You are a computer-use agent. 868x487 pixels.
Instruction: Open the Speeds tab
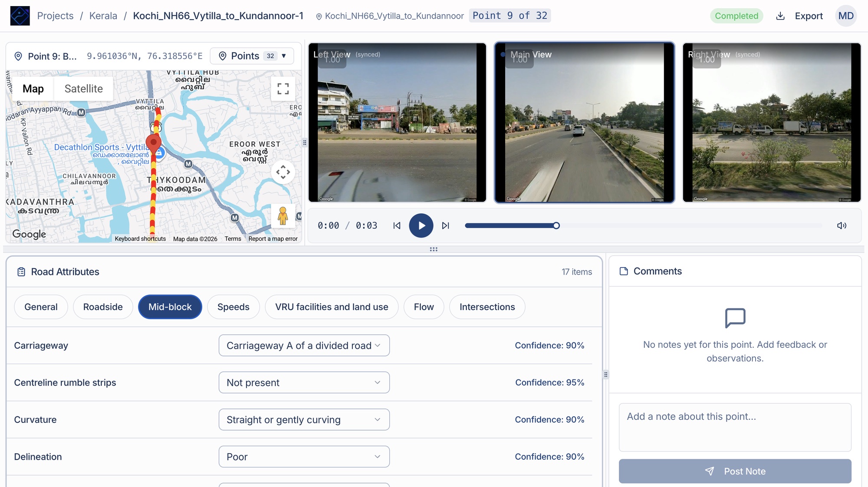click(x=233, y=307)
